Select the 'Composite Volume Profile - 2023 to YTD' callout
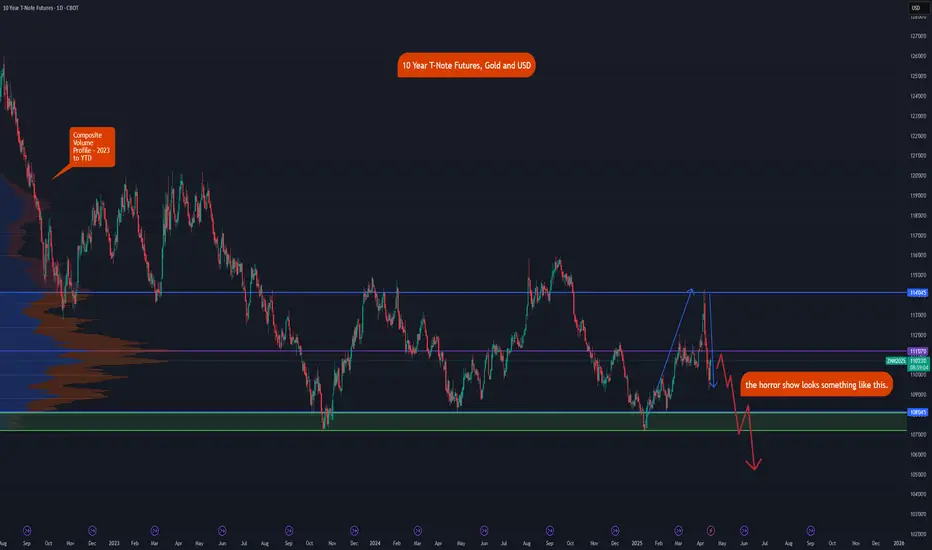Viewport: 932px width, 550px height. coord(92,147)
